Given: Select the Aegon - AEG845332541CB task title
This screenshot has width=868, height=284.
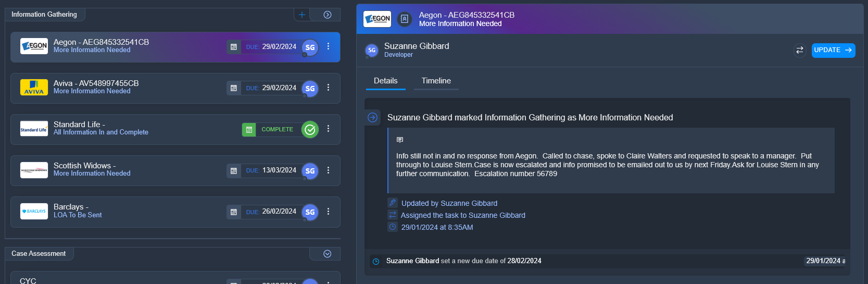Looking at the screenshot, I should point(101,42).
